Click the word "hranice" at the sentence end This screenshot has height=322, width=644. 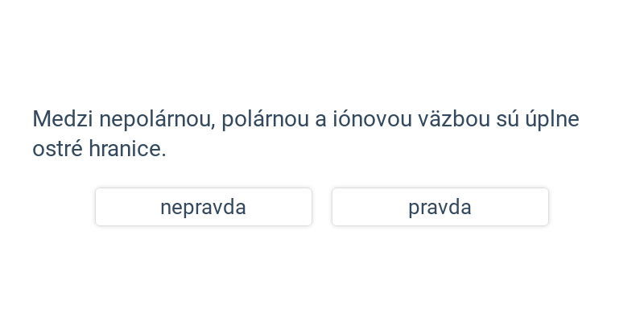point(127,149)
